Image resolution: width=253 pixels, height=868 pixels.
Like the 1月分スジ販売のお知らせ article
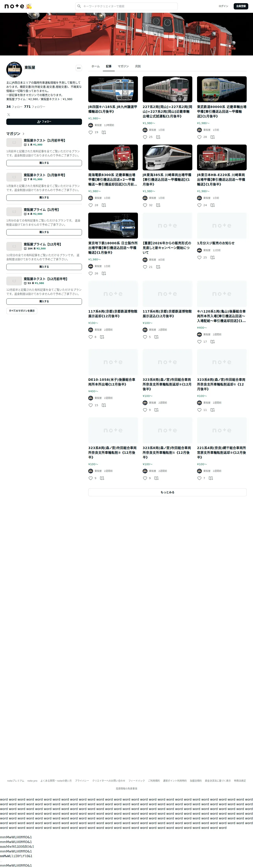(x=199, y=257)
